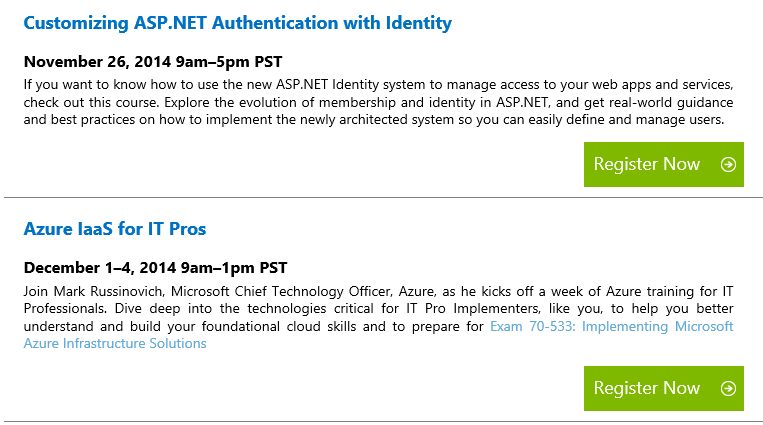Open Customizing ASP.NET Authentication with Identity title
Viewport: 763px width, 425px height.
click(237, 23)
